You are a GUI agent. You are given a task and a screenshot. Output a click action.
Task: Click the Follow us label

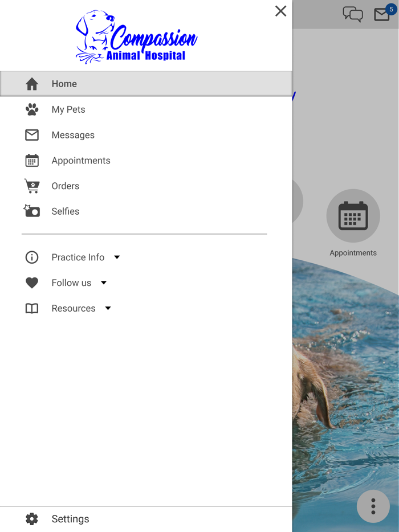[71, 283]
